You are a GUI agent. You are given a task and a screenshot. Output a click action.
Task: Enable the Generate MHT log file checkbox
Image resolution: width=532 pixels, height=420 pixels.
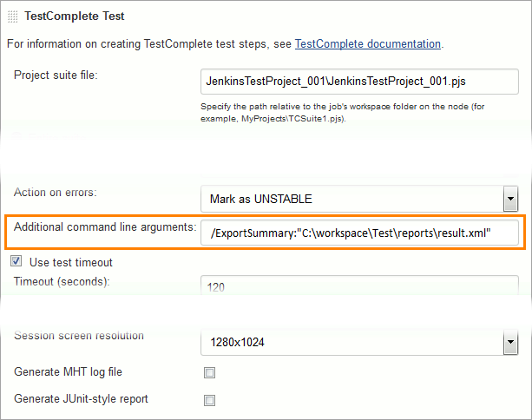pyautogui.click(x=208, y=373)
